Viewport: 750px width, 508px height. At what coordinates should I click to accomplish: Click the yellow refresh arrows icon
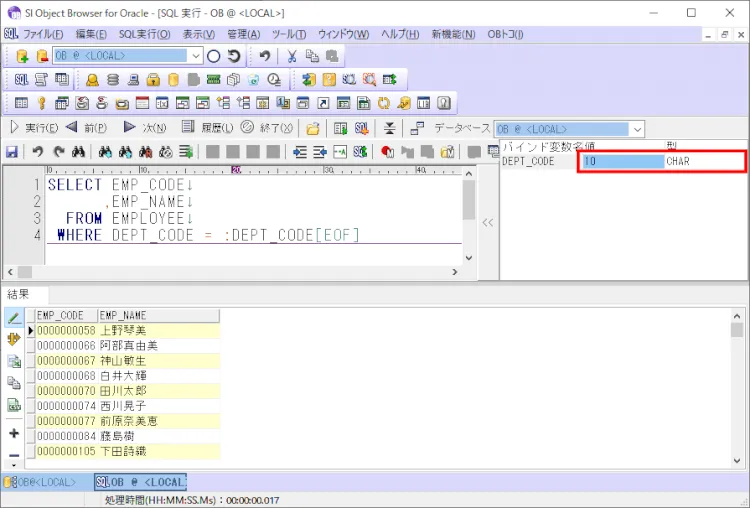[x=384, y=103]
